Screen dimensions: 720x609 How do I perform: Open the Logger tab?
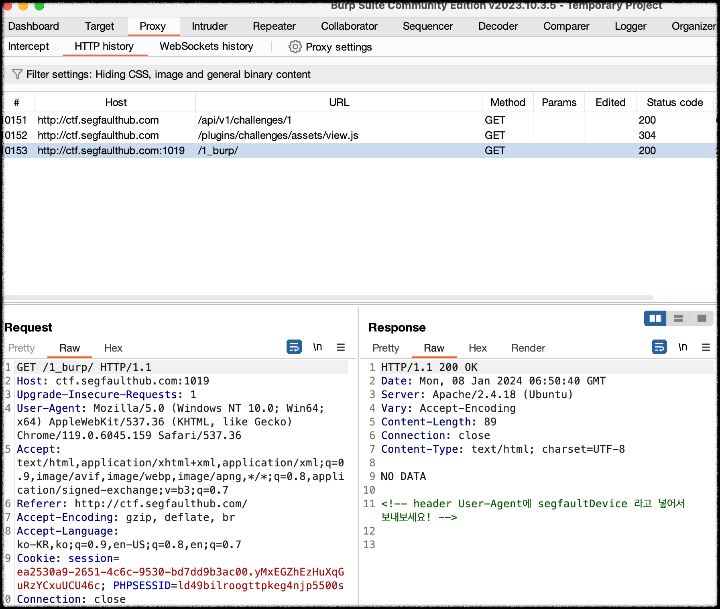click(630, 26)
